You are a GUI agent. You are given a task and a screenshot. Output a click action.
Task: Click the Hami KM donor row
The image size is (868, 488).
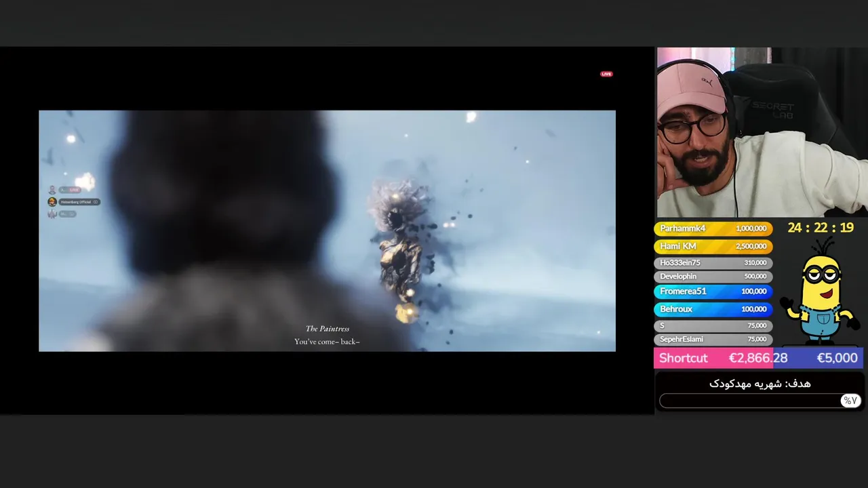tap(713, 247)
